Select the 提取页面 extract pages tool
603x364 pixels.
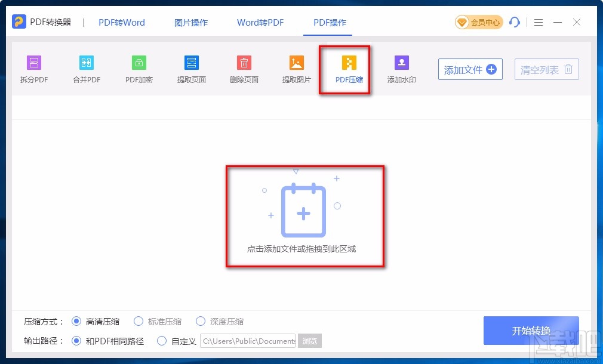click(191, 69)
